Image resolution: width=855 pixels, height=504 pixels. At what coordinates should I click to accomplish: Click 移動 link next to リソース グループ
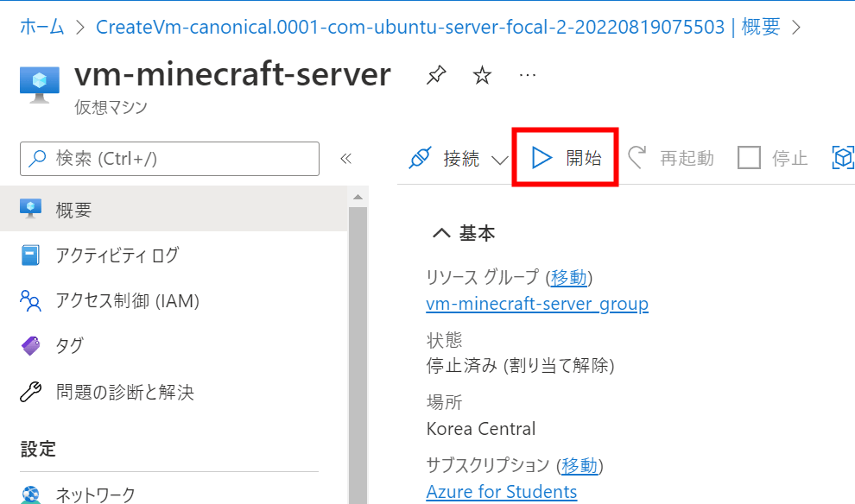click(x=569, y=277)
